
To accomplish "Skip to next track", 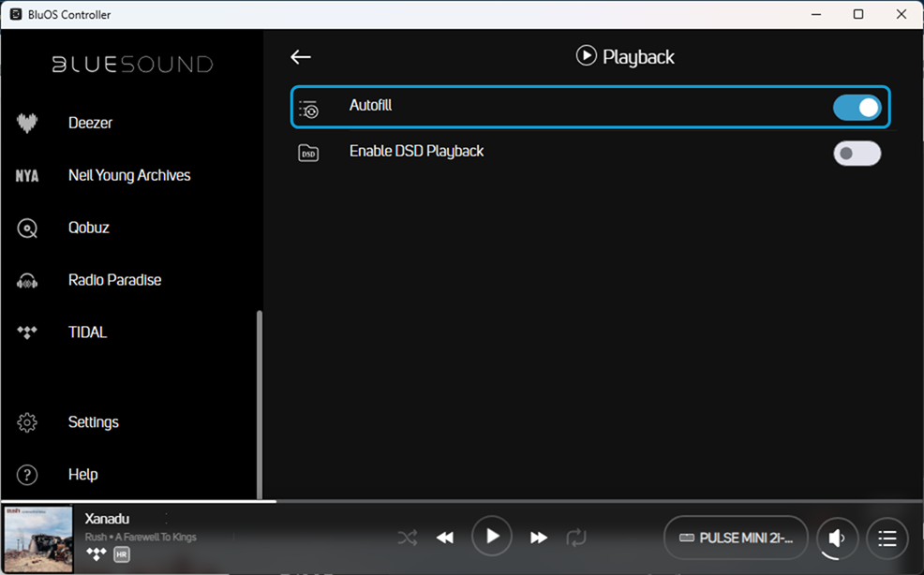I will [539, 538].
